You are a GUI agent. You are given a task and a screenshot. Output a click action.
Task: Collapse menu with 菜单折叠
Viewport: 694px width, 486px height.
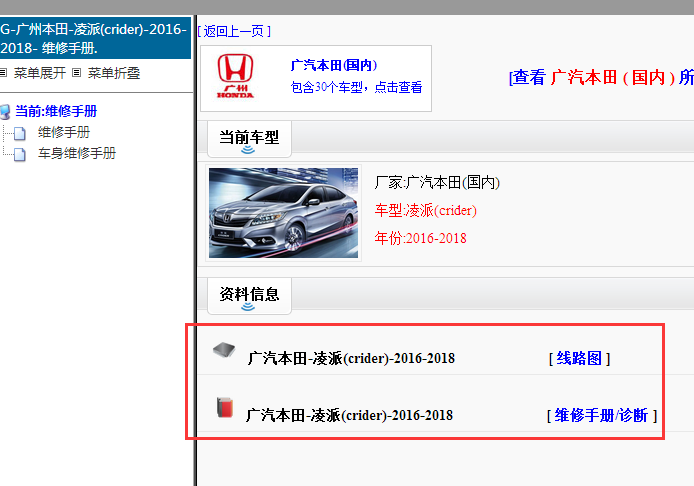click(114, 73)
